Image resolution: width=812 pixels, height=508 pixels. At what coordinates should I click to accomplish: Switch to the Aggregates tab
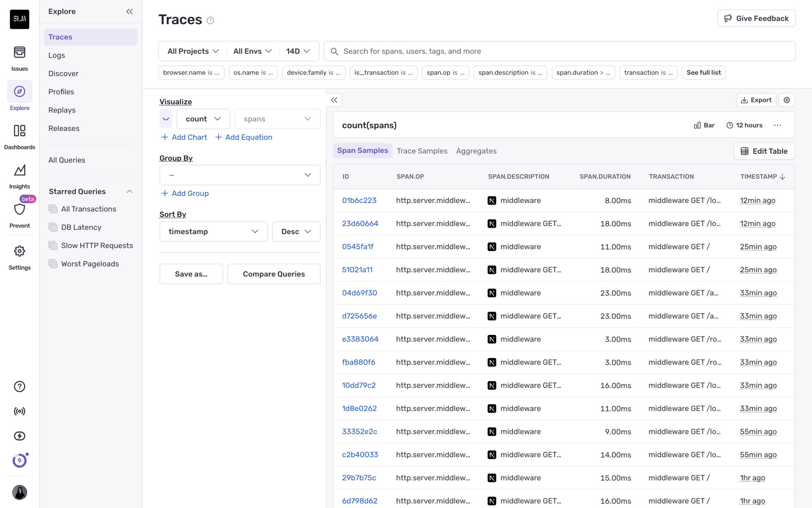click(476, 151)
